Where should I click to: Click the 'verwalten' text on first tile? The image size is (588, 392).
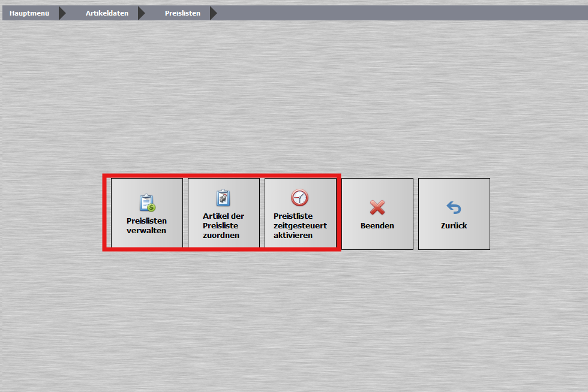[x=146, y=230]
